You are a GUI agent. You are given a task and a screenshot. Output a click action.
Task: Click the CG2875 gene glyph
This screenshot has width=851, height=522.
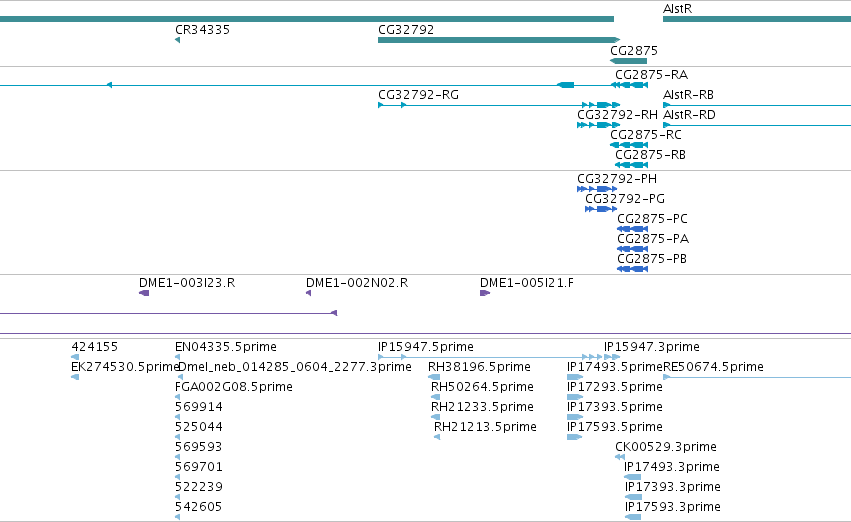(x=628, y=61)
